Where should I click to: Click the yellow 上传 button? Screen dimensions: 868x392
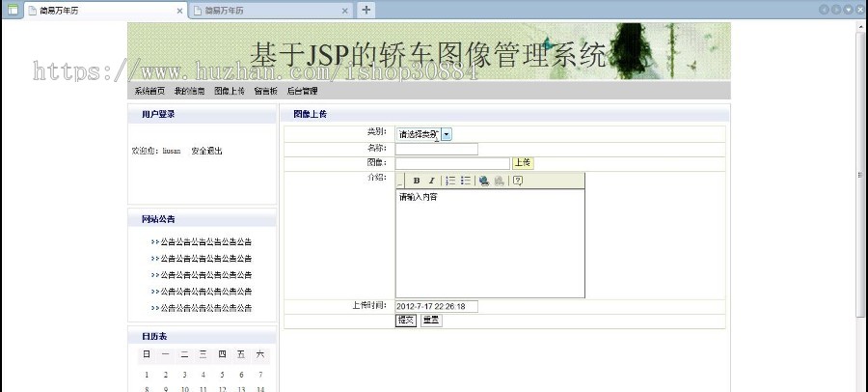523,162
